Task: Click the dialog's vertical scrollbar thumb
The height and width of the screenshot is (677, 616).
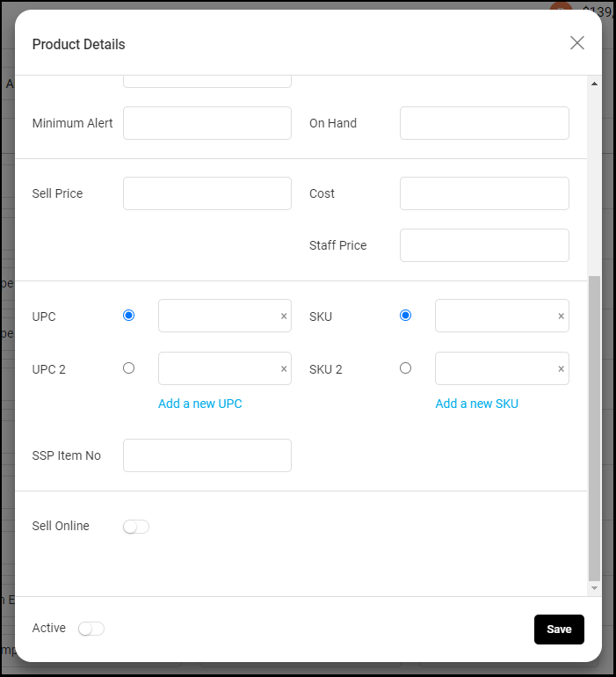Action: coord(594,428)
